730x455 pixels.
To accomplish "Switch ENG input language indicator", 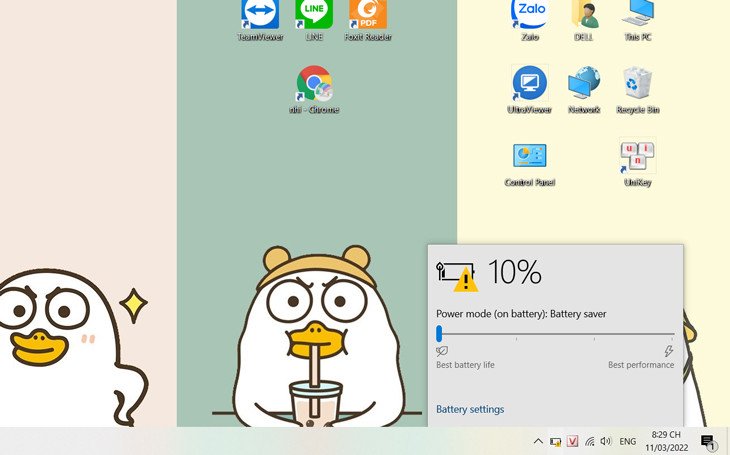I will [x=628, y=441].
